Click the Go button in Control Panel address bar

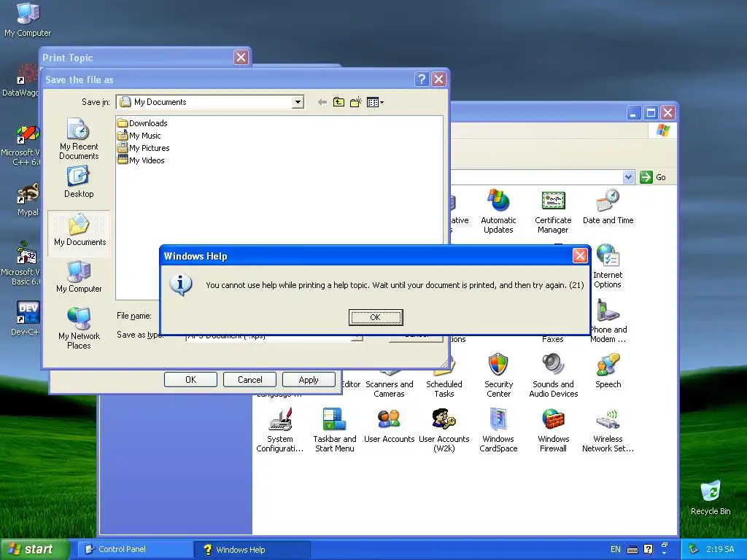click(653, 177)
